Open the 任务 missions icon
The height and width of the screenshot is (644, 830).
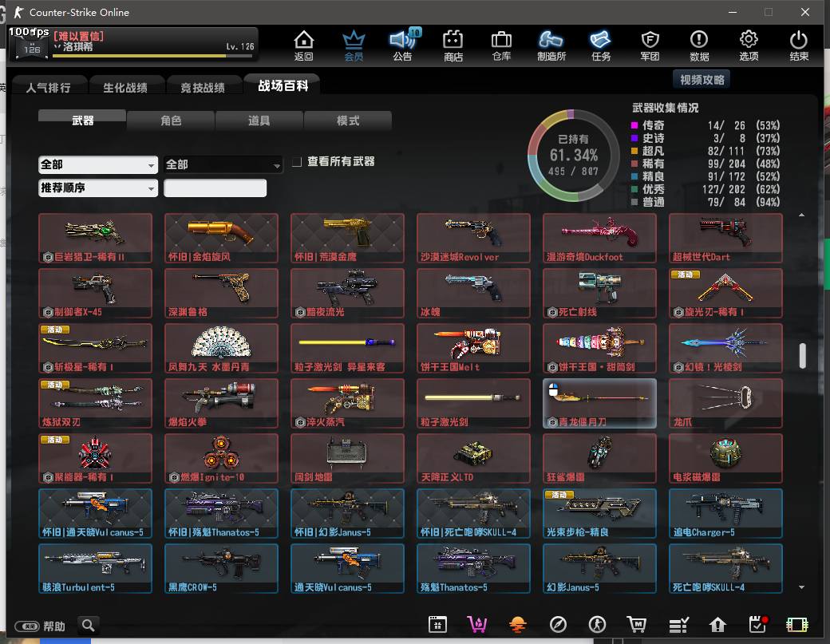(x=601, y=45)
